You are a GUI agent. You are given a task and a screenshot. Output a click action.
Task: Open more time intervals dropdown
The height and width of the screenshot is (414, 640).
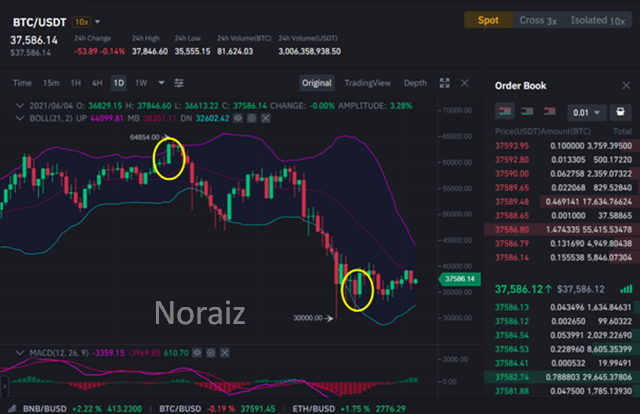click(x=161, y=83)
